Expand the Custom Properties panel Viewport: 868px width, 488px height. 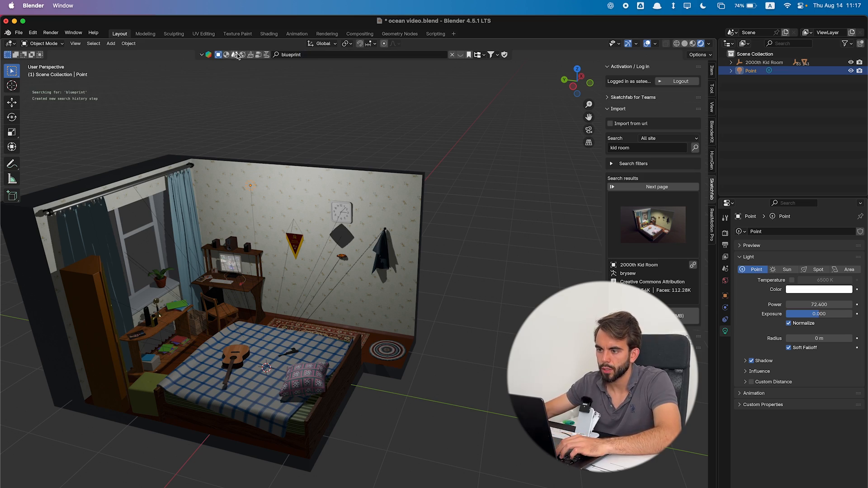[x=763, y=404]
